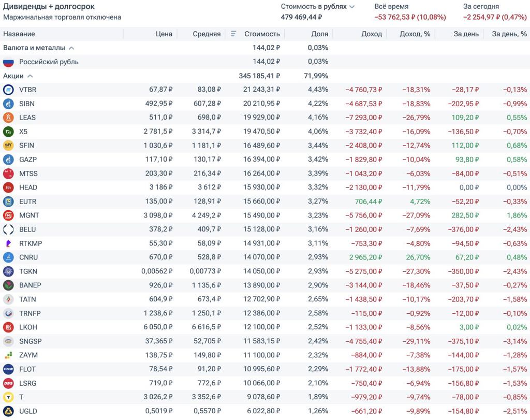Click the sort icon beside Стоимость column
The width and height of the screenshot is (530, 420).
(233, 34)
